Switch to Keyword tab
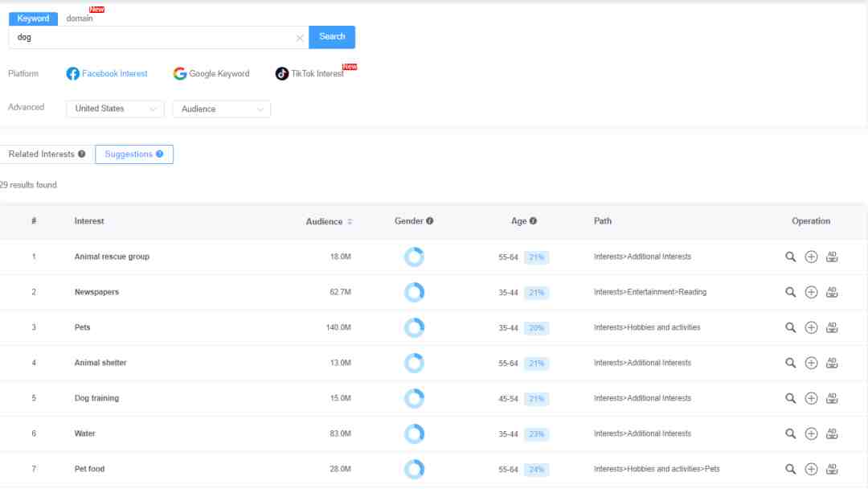868x489 pixels. click(x=33, y=18)
